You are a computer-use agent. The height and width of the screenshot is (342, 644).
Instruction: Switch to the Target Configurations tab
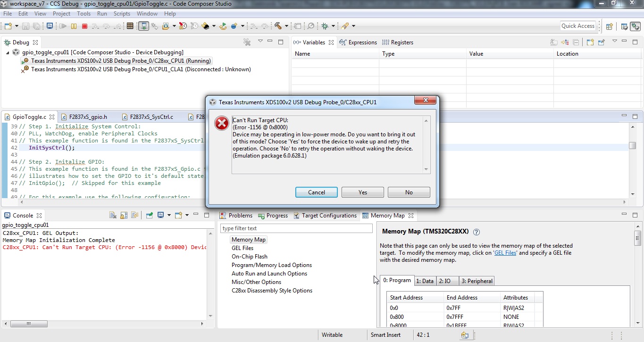click(325, 216)
